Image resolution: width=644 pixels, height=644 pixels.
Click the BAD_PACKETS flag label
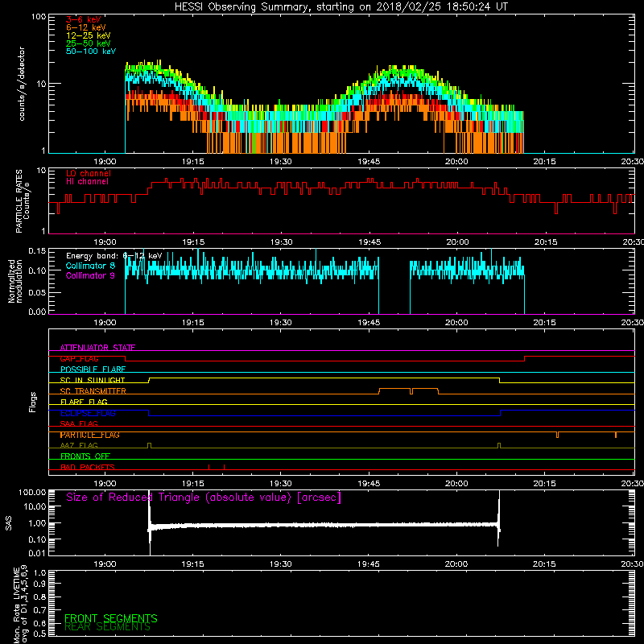pyautogui.click(x=88, y=467)
